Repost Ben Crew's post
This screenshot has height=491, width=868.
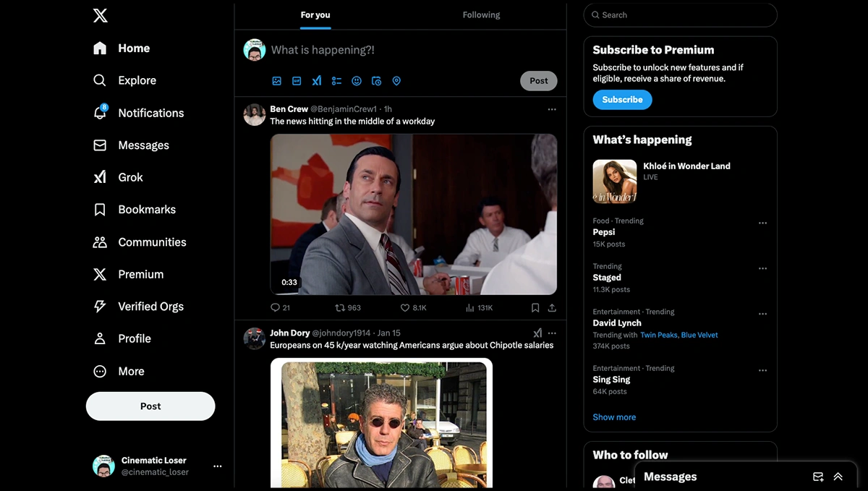click(340, 307)
